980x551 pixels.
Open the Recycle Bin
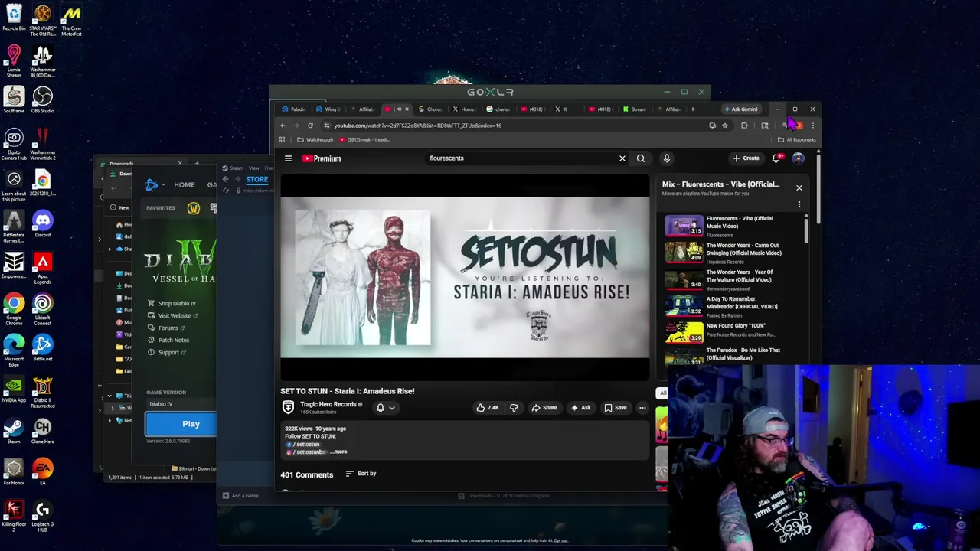pyautogui.click(x=14, y=18)
